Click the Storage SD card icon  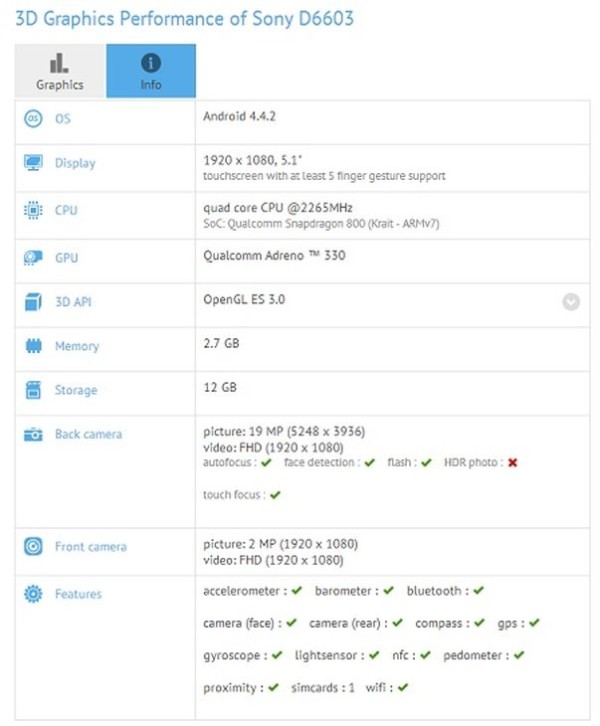pos(32,390)
